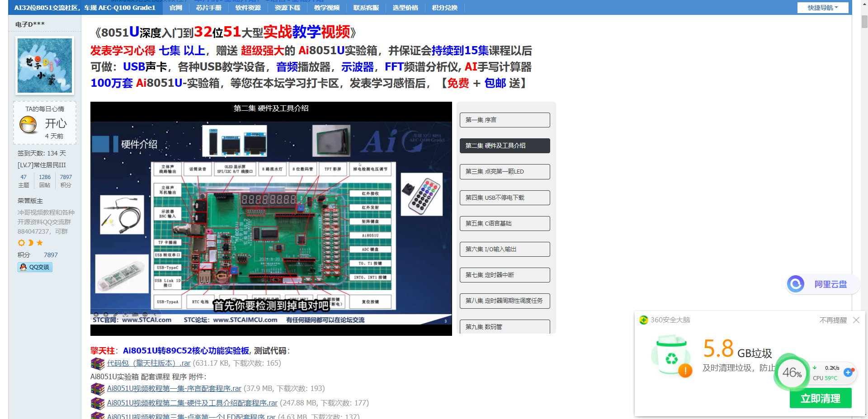Screen dimensions: 868x419
Task: Go to 软件资源 in top navigation
Action: (248, 8)
